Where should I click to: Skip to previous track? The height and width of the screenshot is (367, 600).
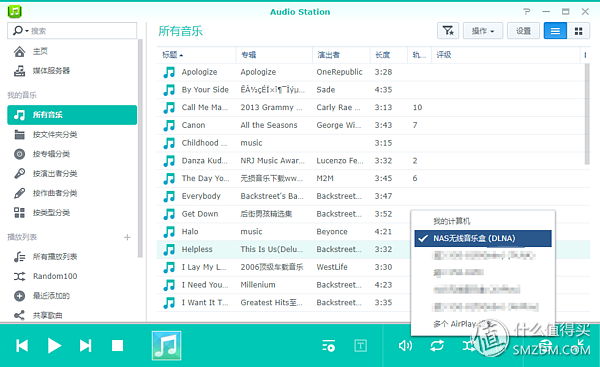(x=22, y=346)
